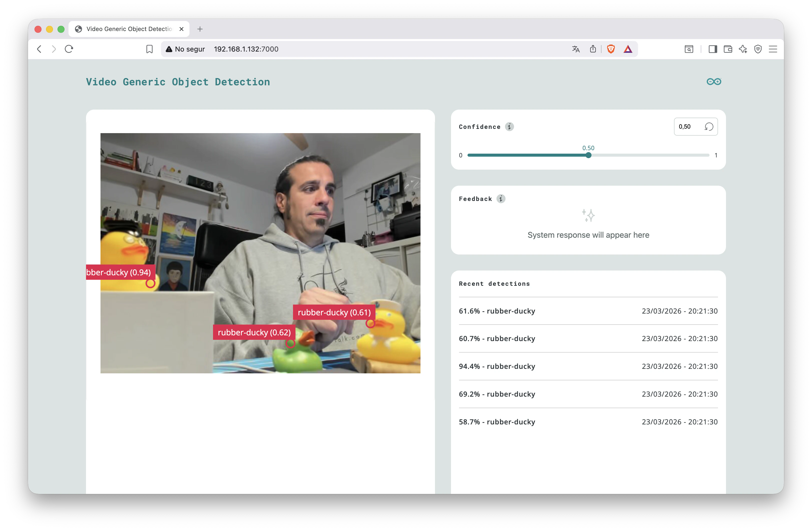Open the browser hamburger menu
Viewport: 812px width, 531px height.
click(x=773, y=49)
